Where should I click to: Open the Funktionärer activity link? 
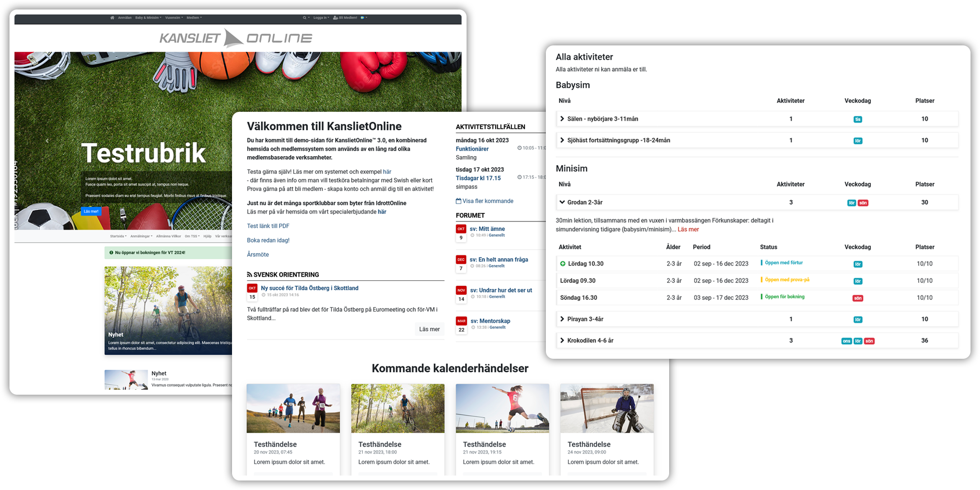472,149
